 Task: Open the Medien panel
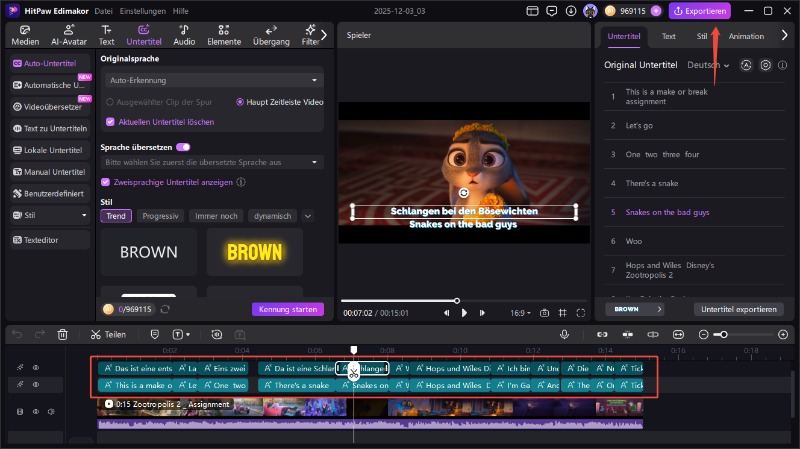pos(25,35)
